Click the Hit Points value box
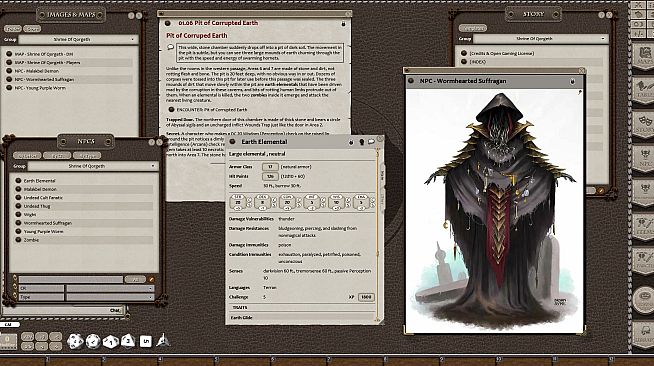This screenshot has width=654, height=366. point(270,176)
